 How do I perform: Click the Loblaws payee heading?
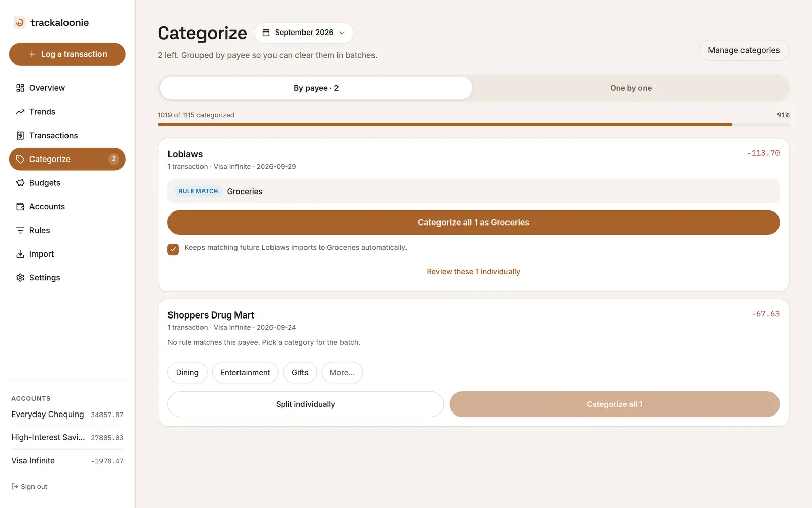click(185, 154)
